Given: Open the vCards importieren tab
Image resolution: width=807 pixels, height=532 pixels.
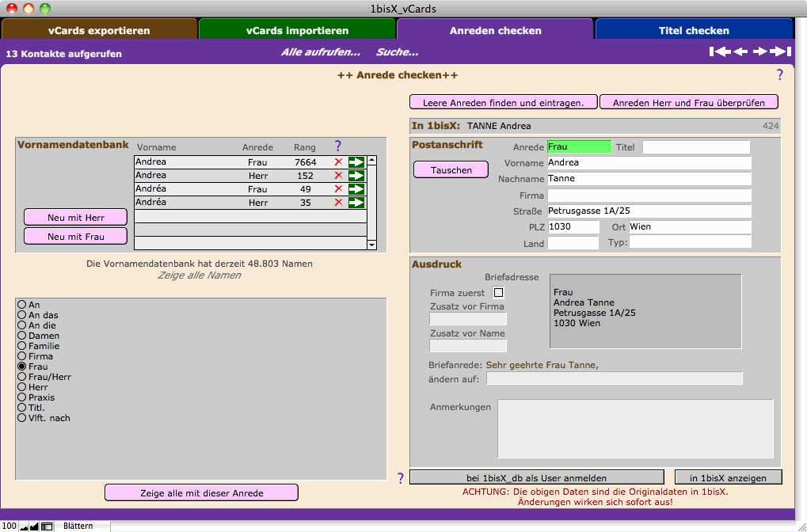Looking at the screenshot, I should coord(297,31).
